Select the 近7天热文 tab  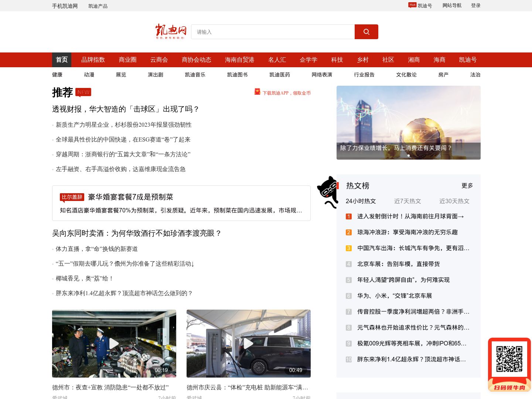pos(407,201)
